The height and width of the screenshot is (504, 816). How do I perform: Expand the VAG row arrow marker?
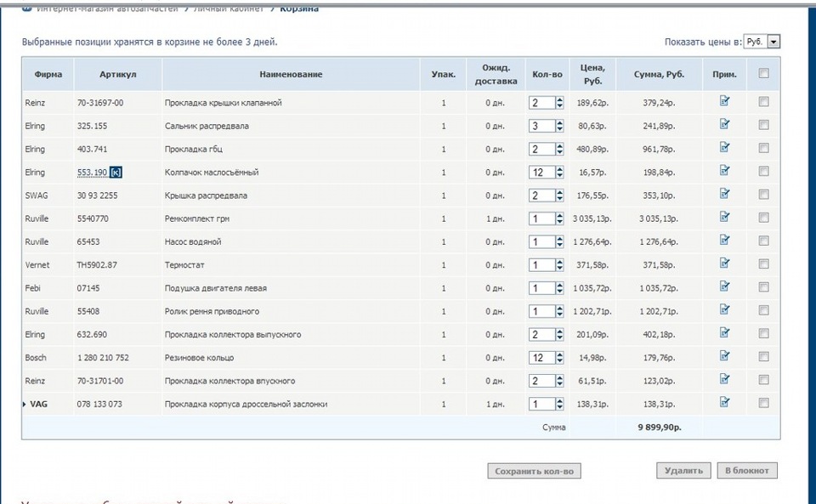(25, 404)
